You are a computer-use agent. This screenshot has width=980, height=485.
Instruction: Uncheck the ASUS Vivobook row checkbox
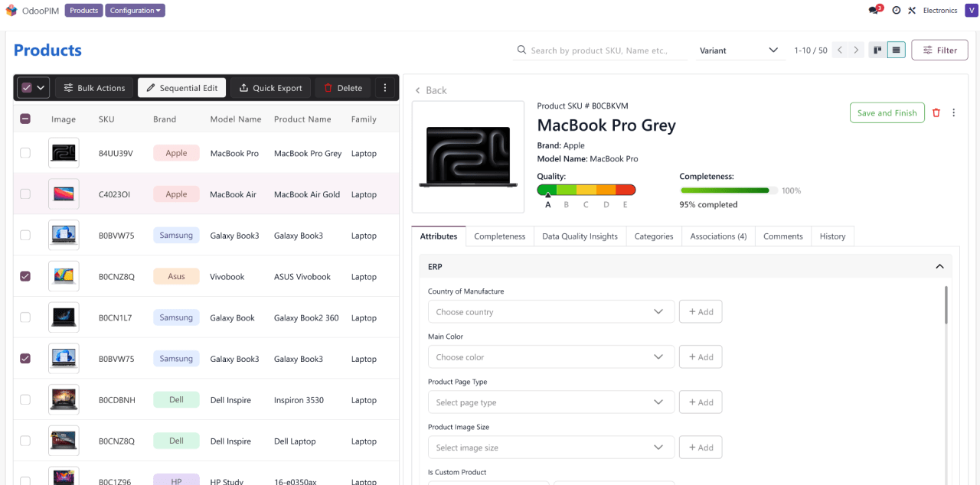25,277
